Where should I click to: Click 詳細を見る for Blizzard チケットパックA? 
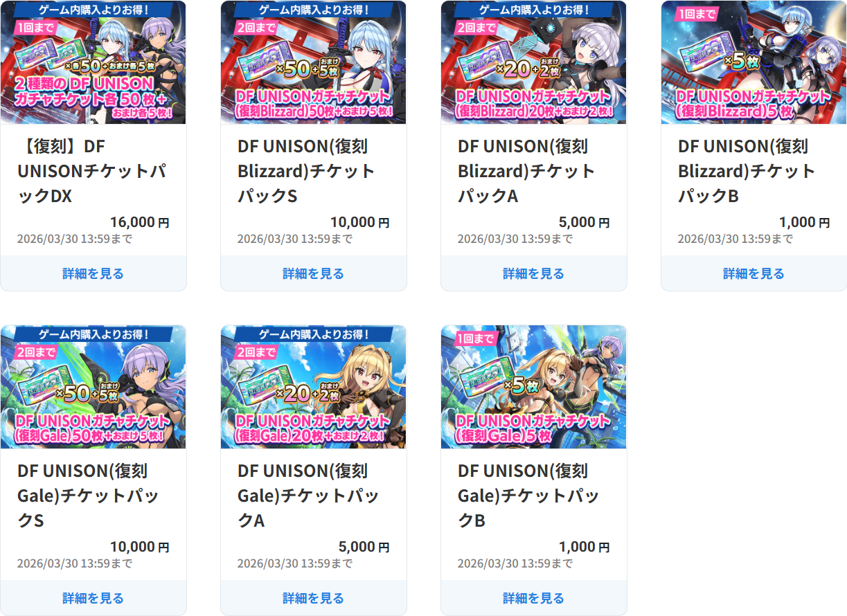tap(534, 273)
